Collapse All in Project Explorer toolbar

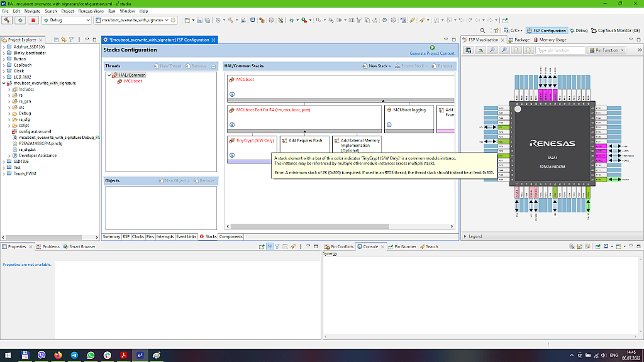[56, 40]
